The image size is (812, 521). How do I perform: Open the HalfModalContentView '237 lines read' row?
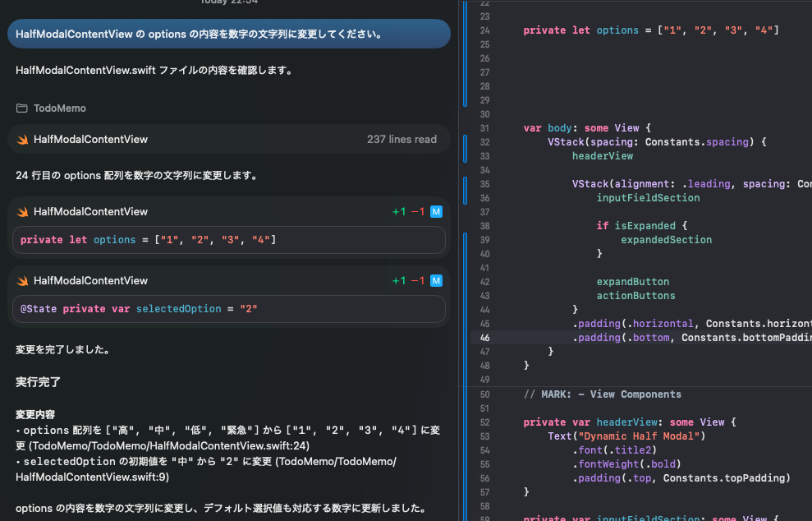point(228,139)
